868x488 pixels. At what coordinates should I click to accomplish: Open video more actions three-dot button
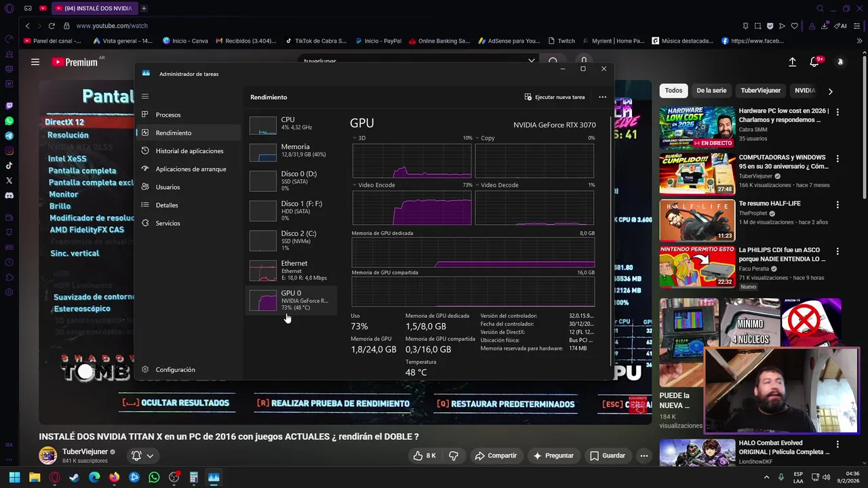[644, 455]
